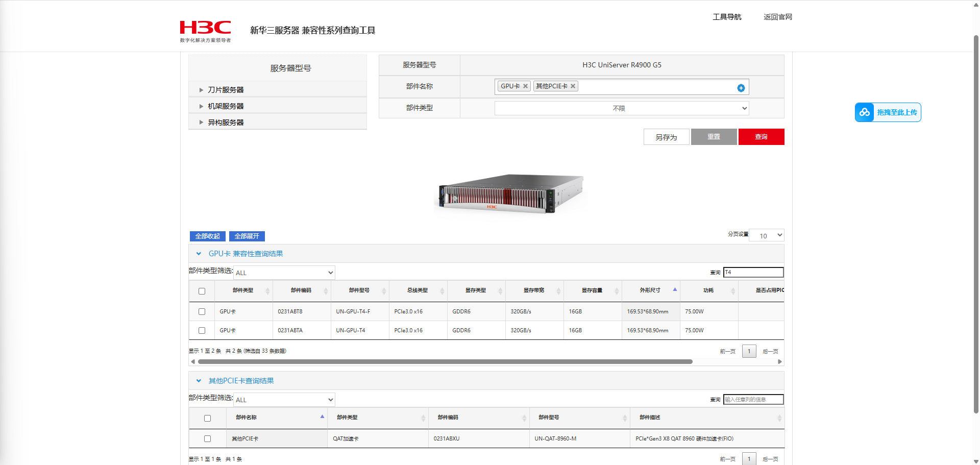This screenshot has height=465, width=980.
Task: Sort by 总线类型 column arrows
Action: coord(442,291)
